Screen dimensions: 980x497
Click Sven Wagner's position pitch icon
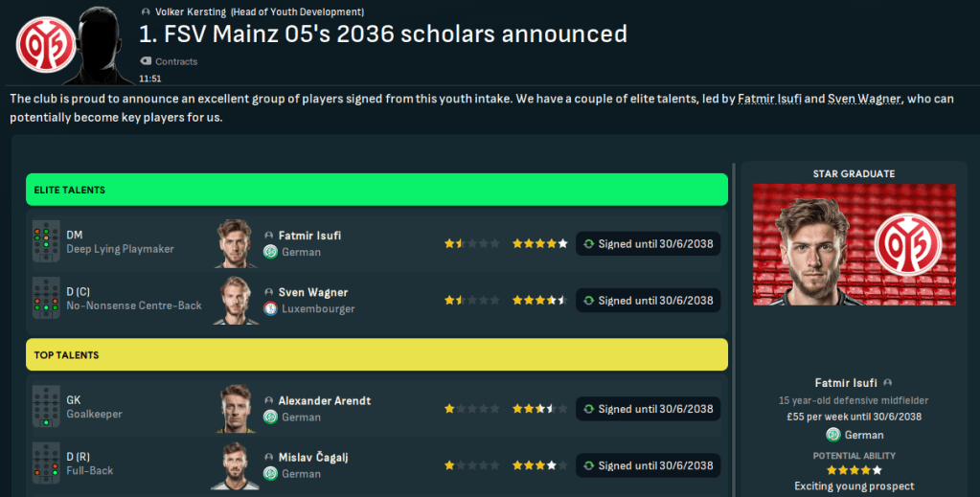point(43,300)
